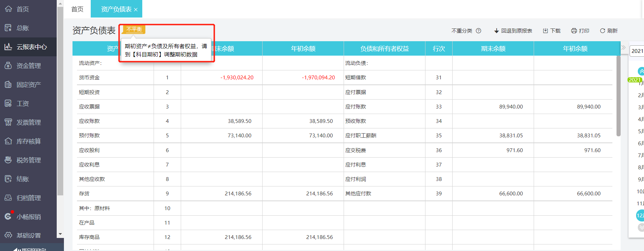Screen dimensions: 644x251
Task: Refresh the report with 刷新
Action: [609, 31]
